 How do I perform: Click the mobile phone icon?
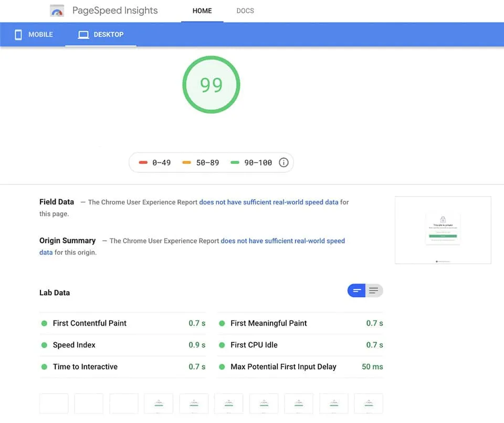click(18, 35)
